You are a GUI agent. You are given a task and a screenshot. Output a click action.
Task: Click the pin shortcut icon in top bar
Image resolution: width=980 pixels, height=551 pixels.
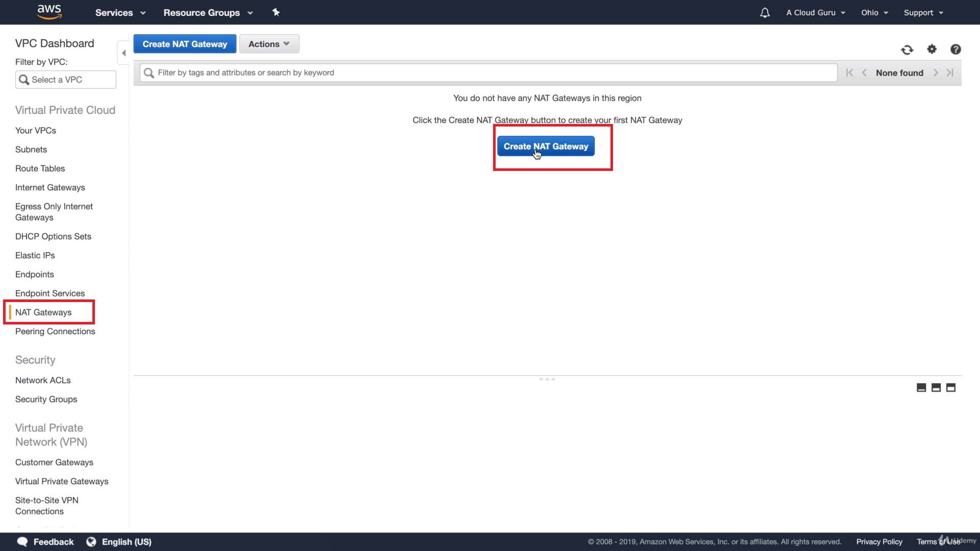276,12
